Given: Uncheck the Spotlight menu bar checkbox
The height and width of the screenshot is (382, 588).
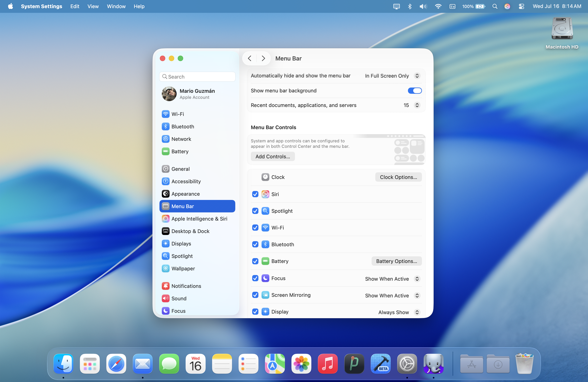Looking at the screenshot, I should pyautogui.click(x=255, y=211).
